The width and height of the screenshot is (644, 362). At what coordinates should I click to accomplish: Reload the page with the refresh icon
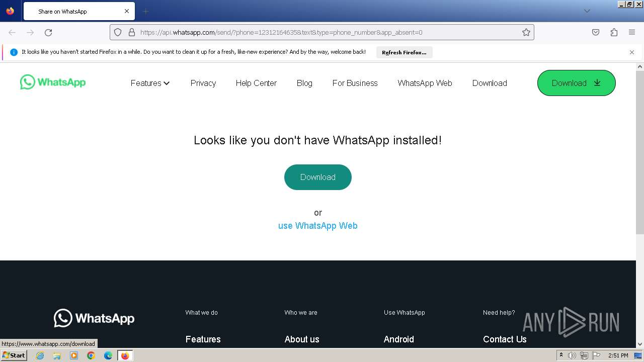[x=48, y=32]
